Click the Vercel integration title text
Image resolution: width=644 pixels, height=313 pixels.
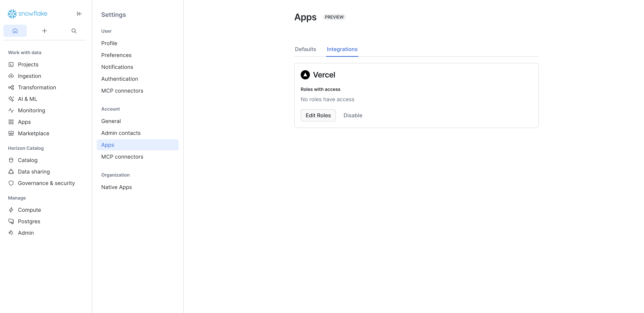click(x=324, y=75)
